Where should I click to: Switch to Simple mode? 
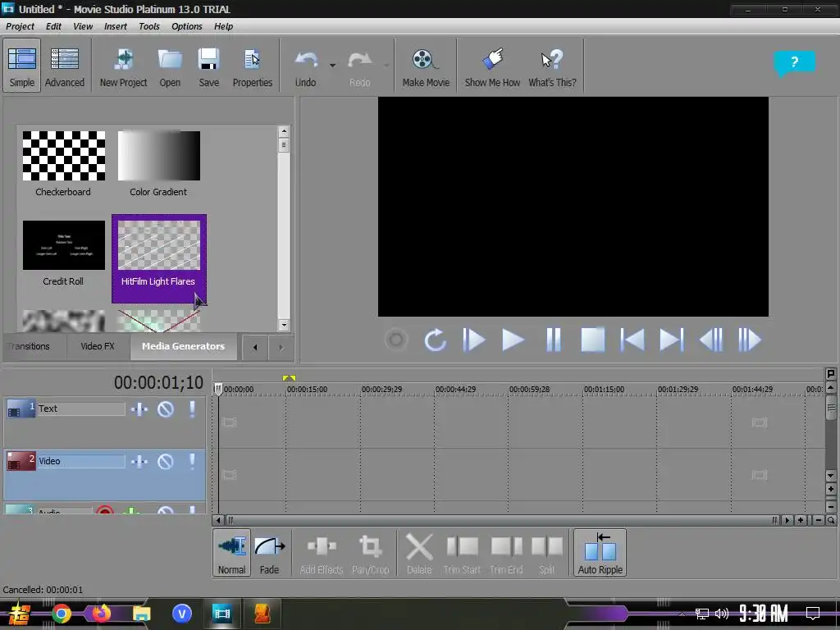click(x=22, y=66)
